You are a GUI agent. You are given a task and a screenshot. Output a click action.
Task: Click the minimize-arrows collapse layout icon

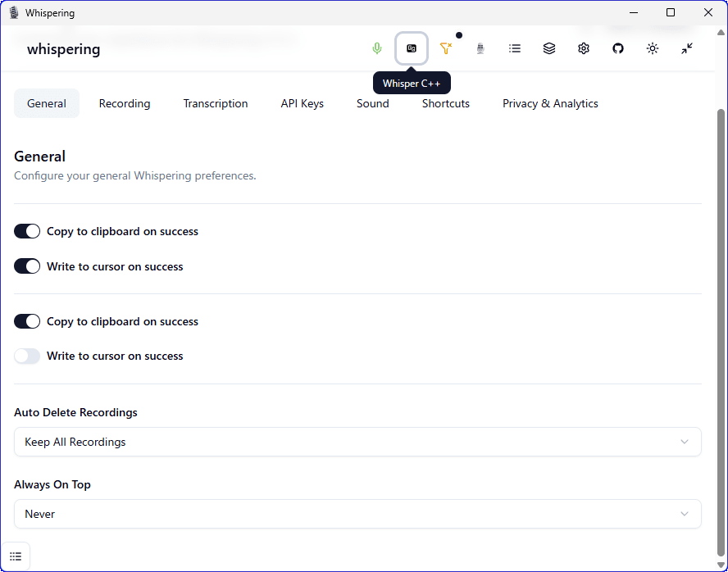687,48
